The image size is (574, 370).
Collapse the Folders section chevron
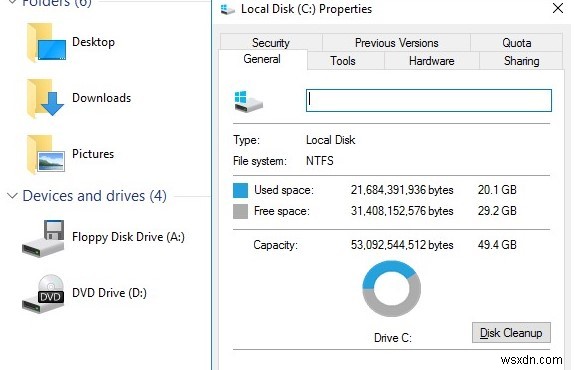pos(12,2)
